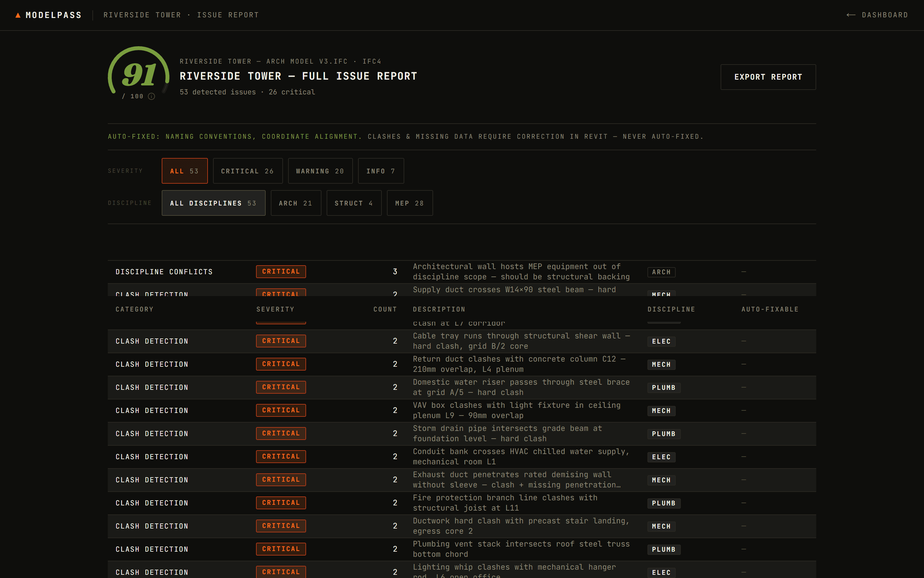Open Domestic water riser steel brace row

[x=462, y=387]
